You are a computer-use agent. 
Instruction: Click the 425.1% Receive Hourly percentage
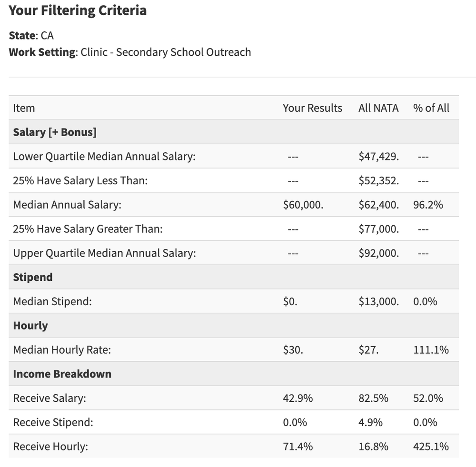coord(431,447)
